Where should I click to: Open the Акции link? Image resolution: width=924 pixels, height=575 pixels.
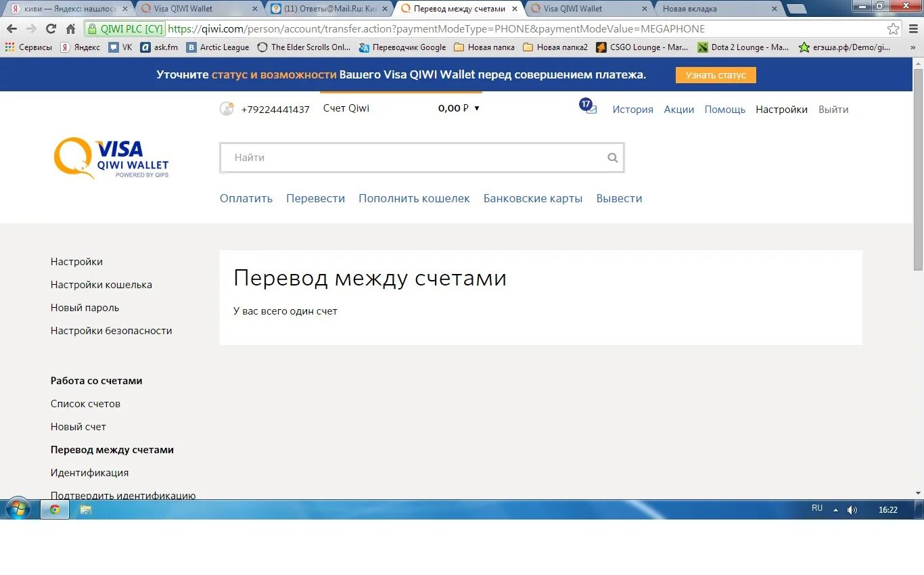tap(679, 110)
